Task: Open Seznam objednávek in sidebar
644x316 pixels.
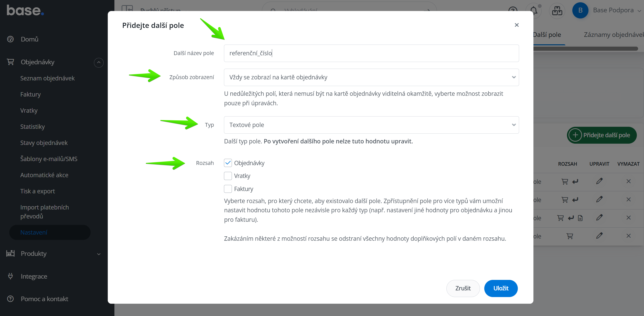Action: click(47, 78)
